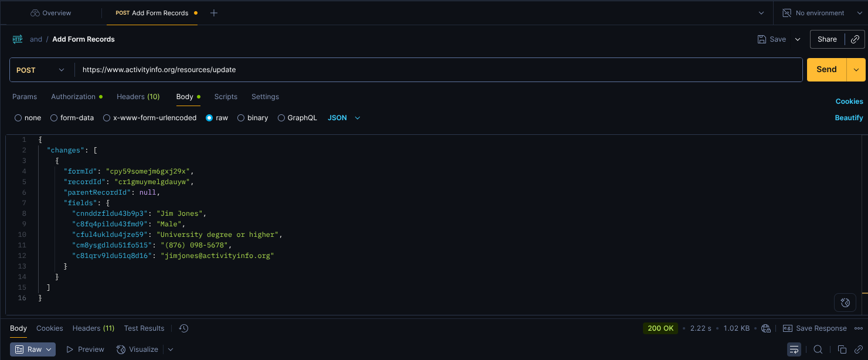Beautify the JSON body
The height and width of the screenshot is (360, 868).
pyautogui.click(x=849, y=118)
